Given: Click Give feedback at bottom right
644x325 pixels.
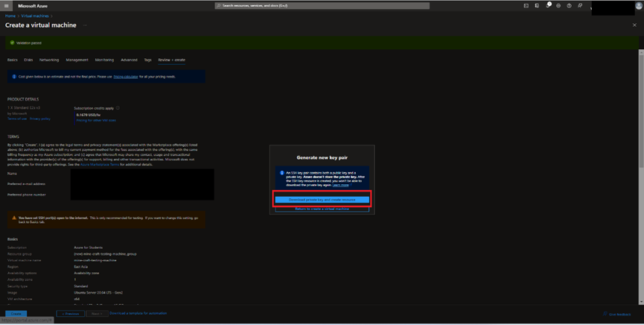Looking at the screenshot, I should (x=617, y=315).
